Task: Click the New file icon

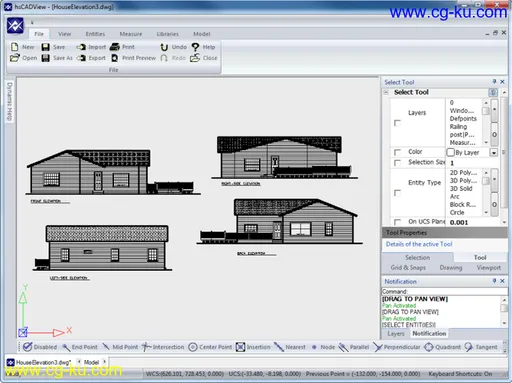Action: [x=14, y=47]
